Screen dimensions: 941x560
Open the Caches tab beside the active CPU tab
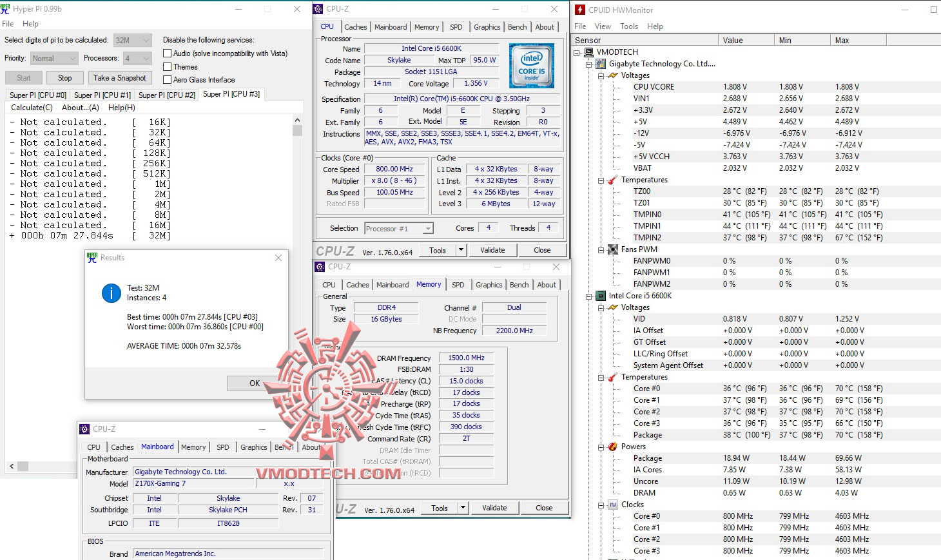tap(356, 27)
